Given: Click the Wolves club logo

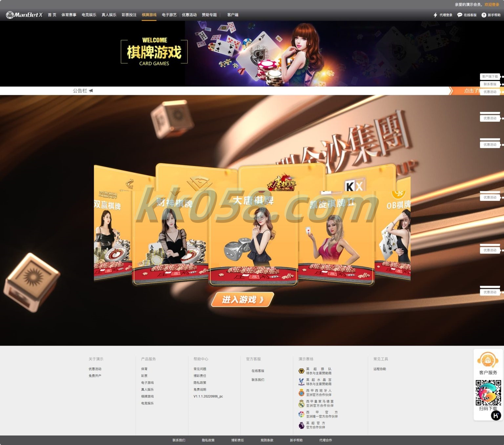Looking at the screenshot, I should [x=301, y=371].
